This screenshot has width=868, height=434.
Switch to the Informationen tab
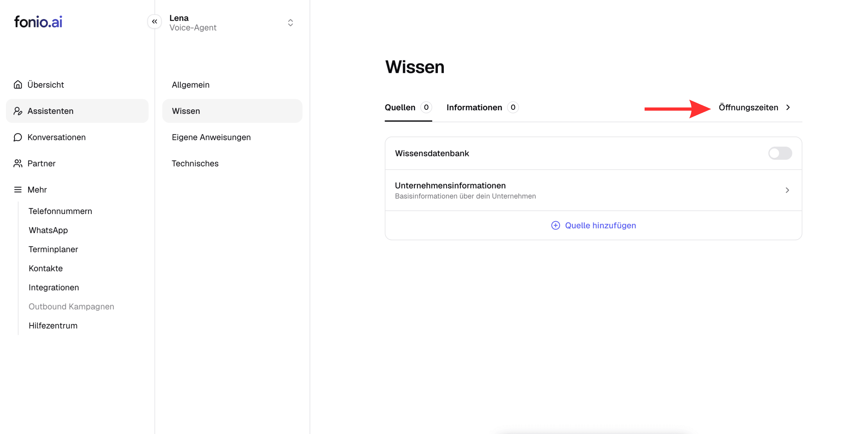(482, 107)
